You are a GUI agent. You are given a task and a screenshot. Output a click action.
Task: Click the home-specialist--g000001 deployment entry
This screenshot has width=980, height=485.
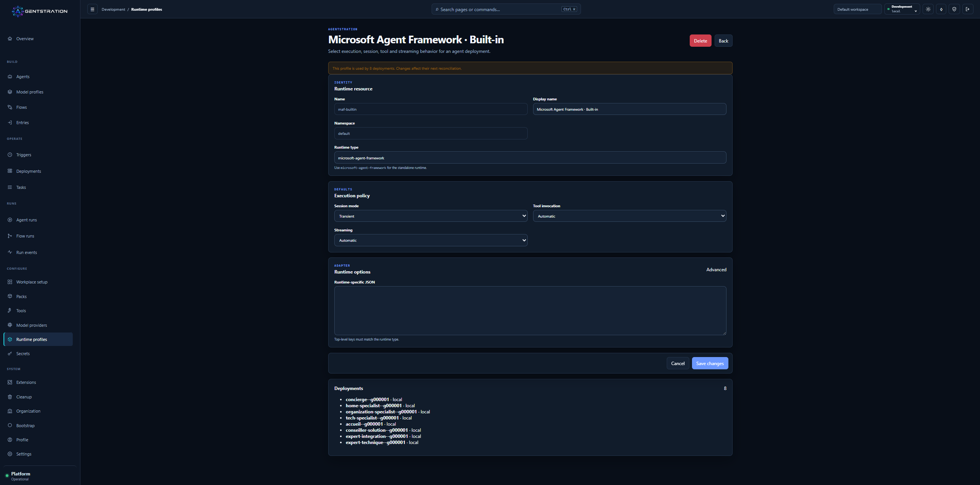tap(380, 405)
